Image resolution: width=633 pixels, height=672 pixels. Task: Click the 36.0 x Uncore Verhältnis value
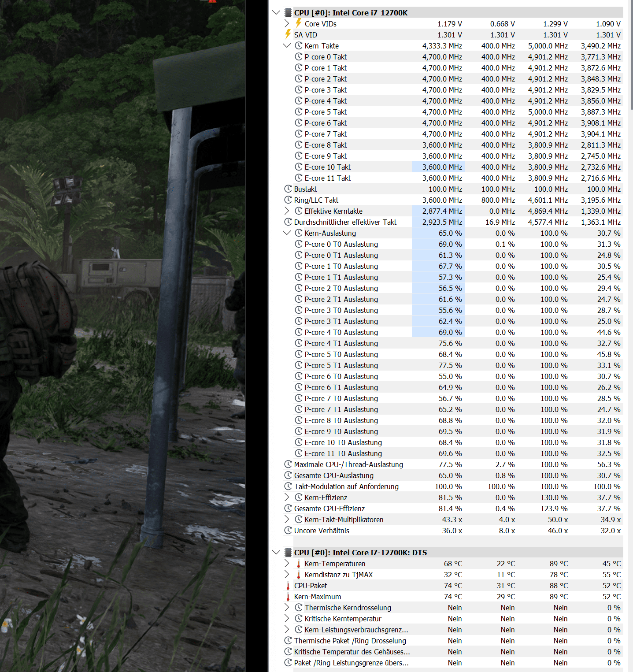point(452,531)
